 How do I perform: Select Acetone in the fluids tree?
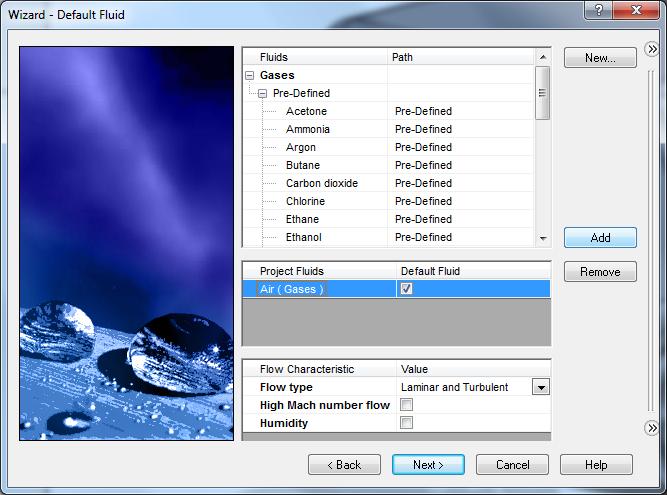[x=306, y=111]
